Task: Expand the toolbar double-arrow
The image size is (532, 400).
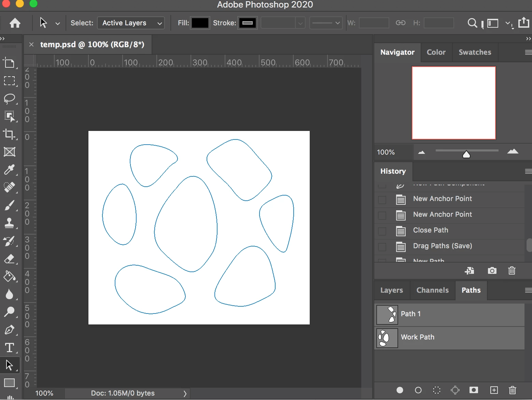Action: pyautogui.click(x=3, y=38)
